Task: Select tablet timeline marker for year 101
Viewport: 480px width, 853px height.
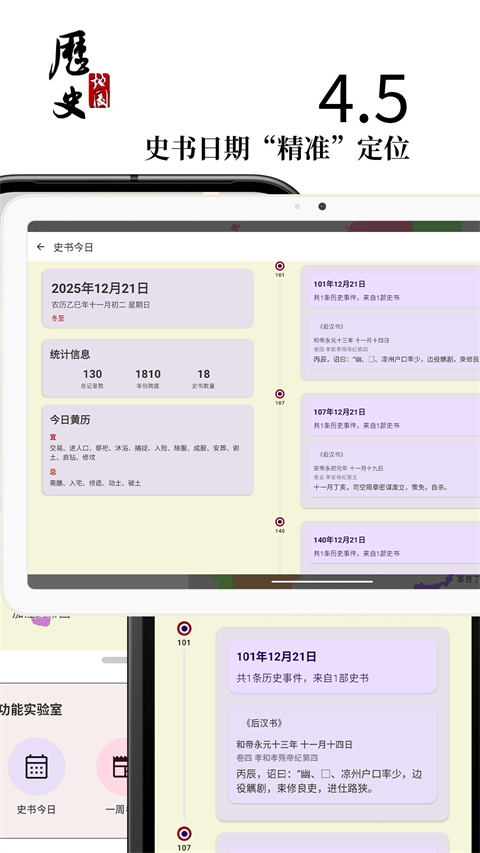Action: pos(280,266)
